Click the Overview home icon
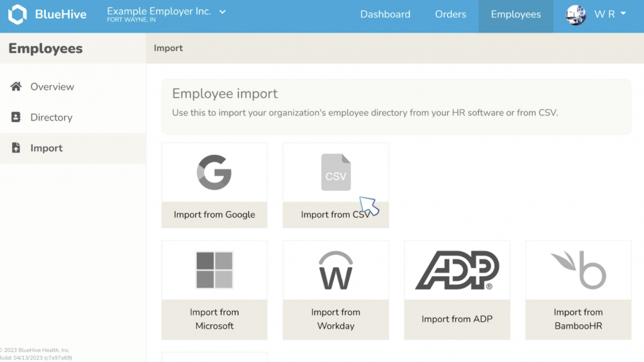 [16, 86]
